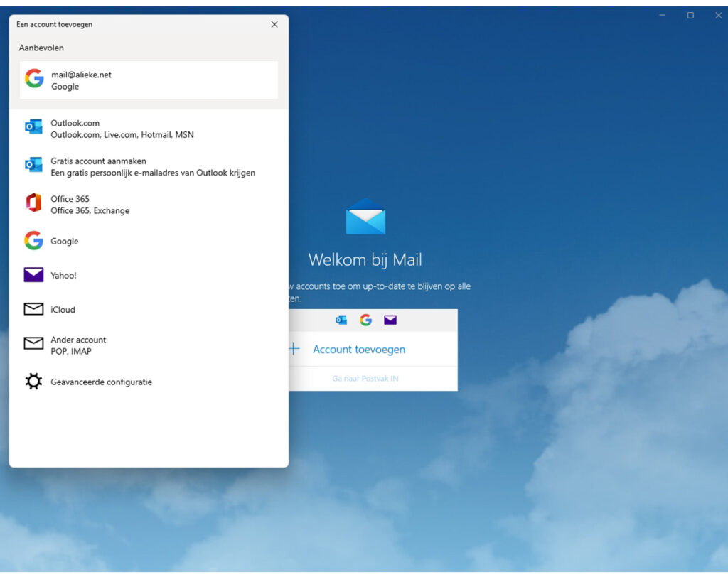The height and width of the screenshot is (577, 728).
Task: Click Ga naar Postvak IN
Action: click(x=365, y=379)
